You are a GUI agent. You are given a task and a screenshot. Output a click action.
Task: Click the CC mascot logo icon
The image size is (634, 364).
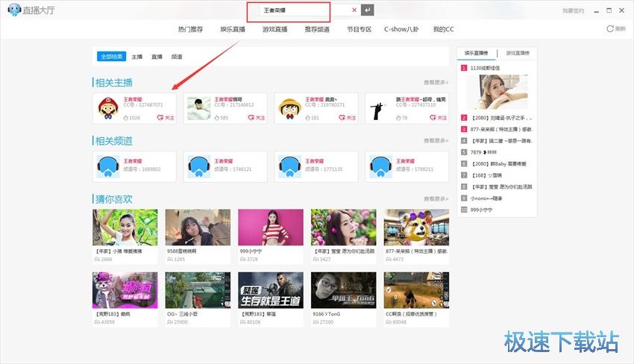14,10
